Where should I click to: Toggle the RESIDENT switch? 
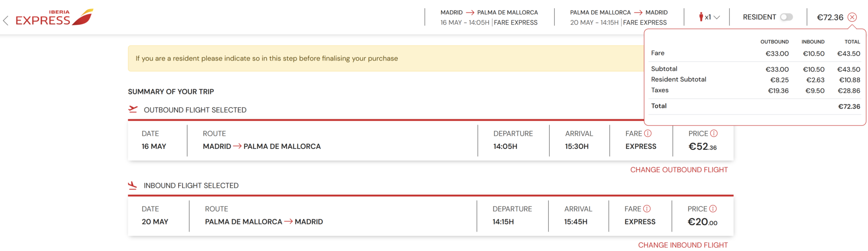[787, 17]
